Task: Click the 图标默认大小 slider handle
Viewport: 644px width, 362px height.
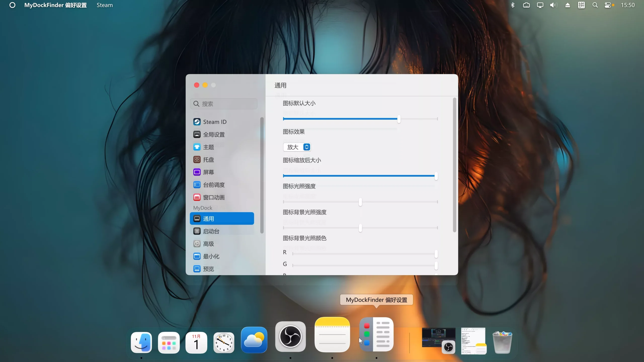Action: coord(398,119)
